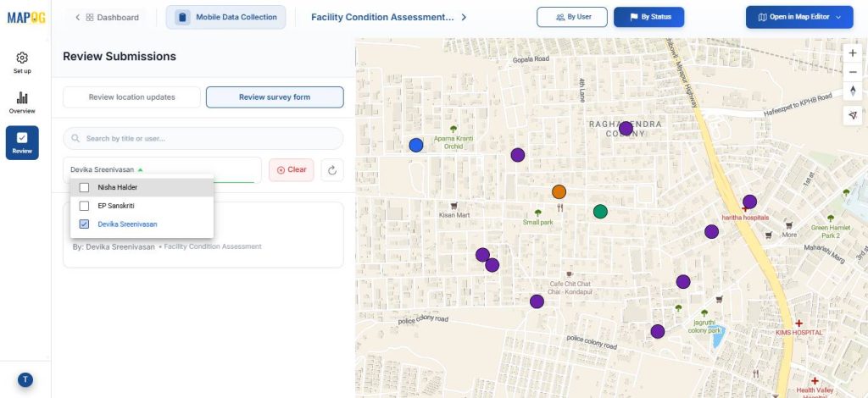Click Cafe Chit Chat map label
The width and height of the screenshot is (868, 398).
click(x=570, y=287)
